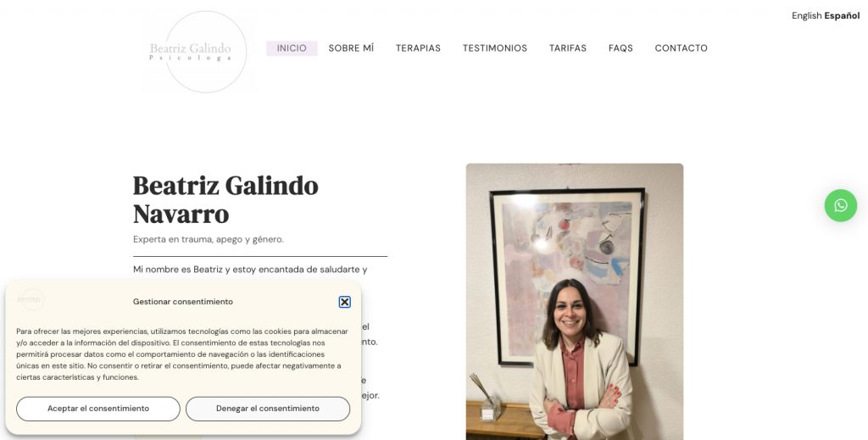Go to CONTACTO page
Image resolution: width=868 pixels, height=440 pixels.
pyautogui.click(x=681, y=48)
